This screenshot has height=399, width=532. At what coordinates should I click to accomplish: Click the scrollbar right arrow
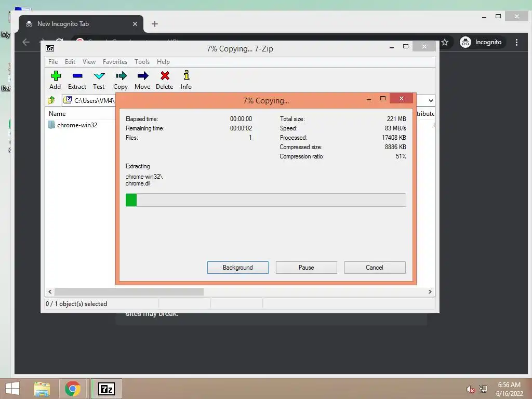[x=430, y=292]
